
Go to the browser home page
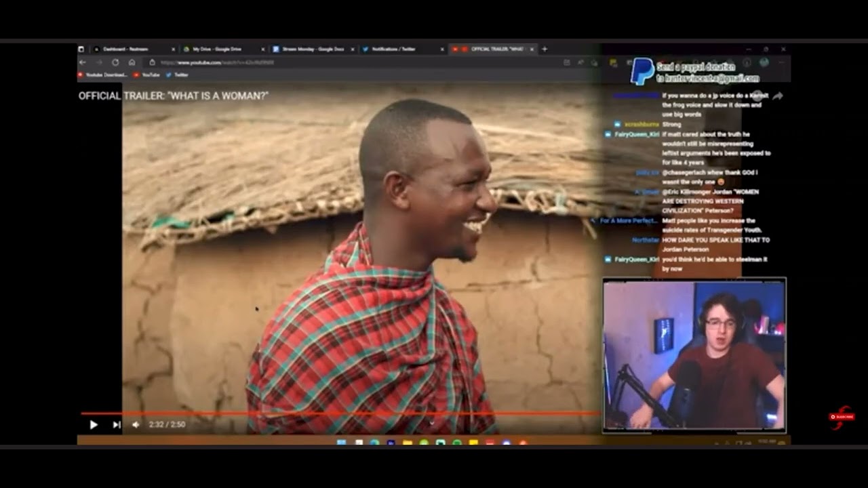point(132,62)
